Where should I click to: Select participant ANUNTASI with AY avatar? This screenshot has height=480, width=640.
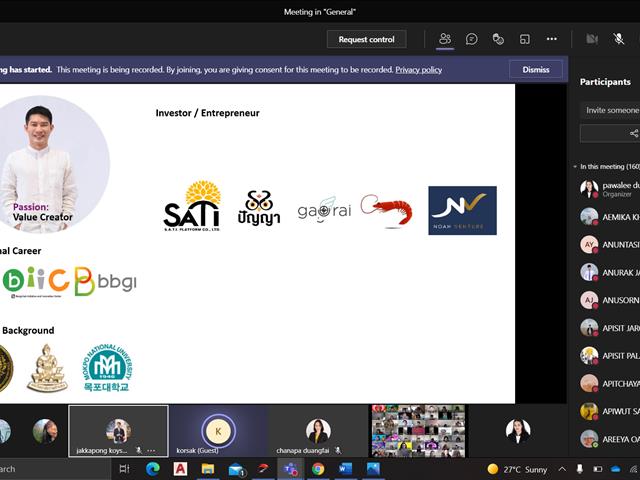coord(610,244)
